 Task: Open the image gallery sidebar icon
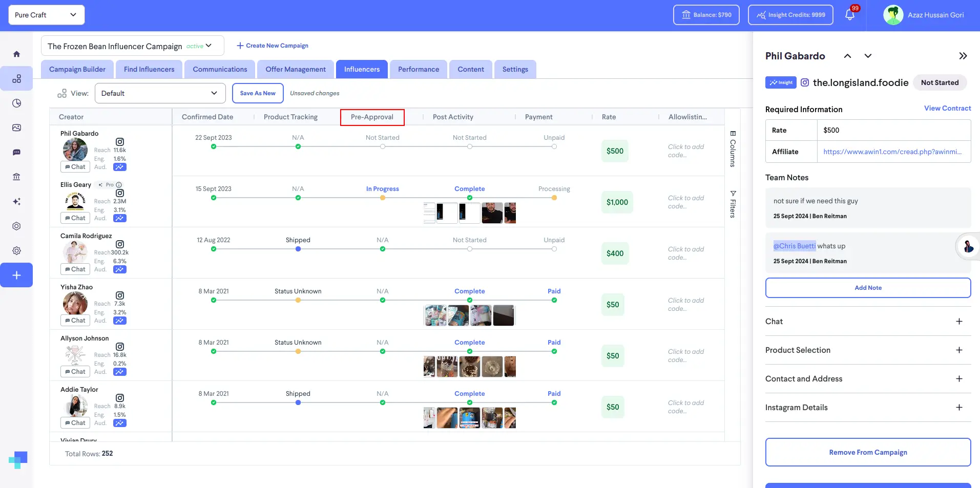tap(16, 128)
